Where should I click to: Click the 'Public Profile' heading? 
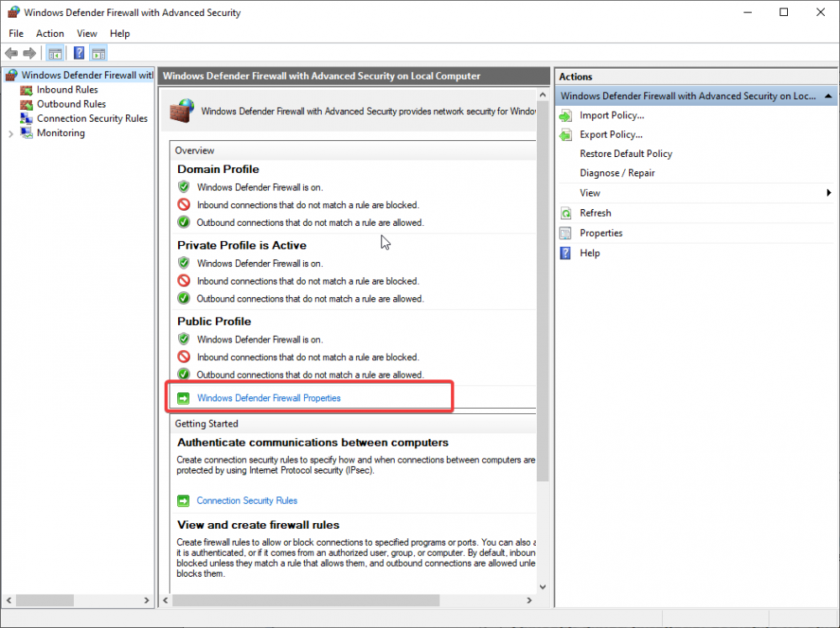pos(213,322)
